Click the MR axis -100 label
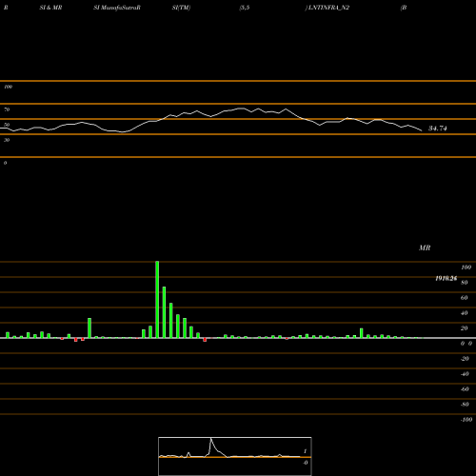Viewport: 476px width, 476px height. (466, 420)
